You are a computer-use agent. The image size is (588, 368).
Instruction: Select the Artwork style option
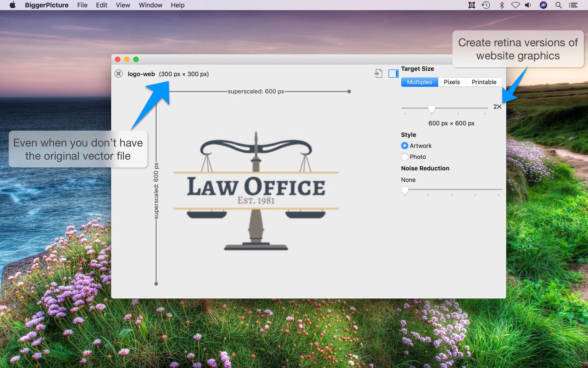tap(405, 146)
